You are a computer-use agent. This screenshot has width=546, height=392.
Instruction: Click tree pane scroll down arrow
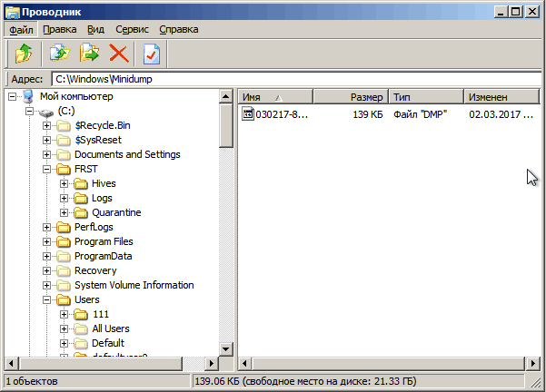pyautogui.click(x=226, y=348)
